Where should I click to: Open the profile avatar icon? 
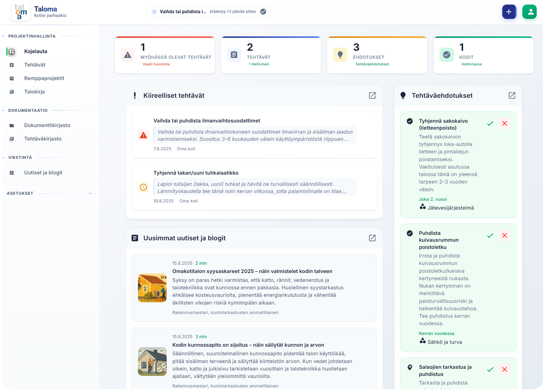[x=530, y=12]
